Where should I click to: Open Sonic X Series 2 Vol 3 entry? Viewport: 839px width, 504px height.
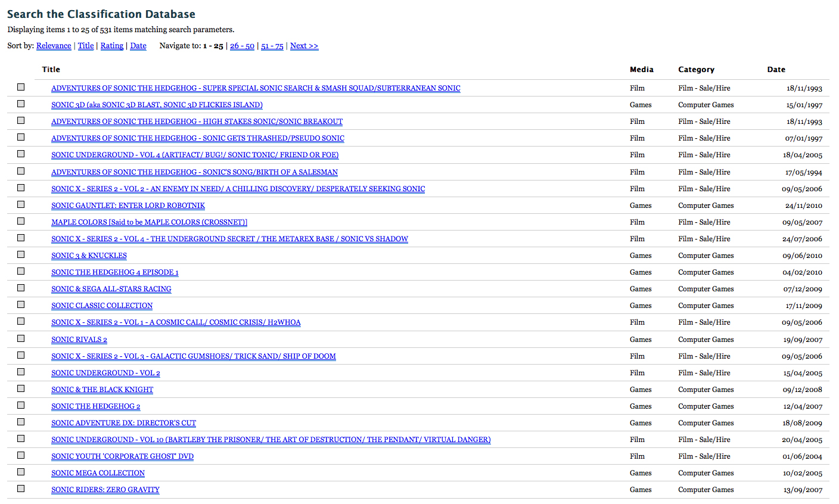194,356
